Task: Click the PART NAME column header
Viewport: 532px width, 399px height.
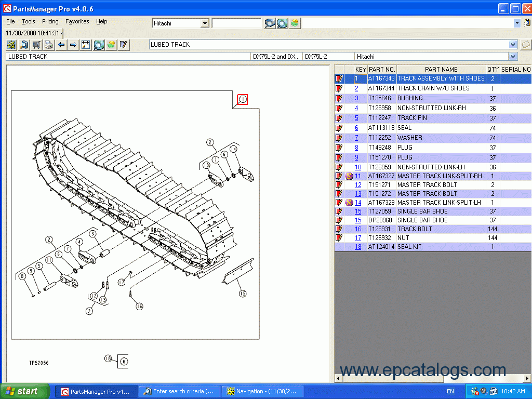Action: (441, 70)
